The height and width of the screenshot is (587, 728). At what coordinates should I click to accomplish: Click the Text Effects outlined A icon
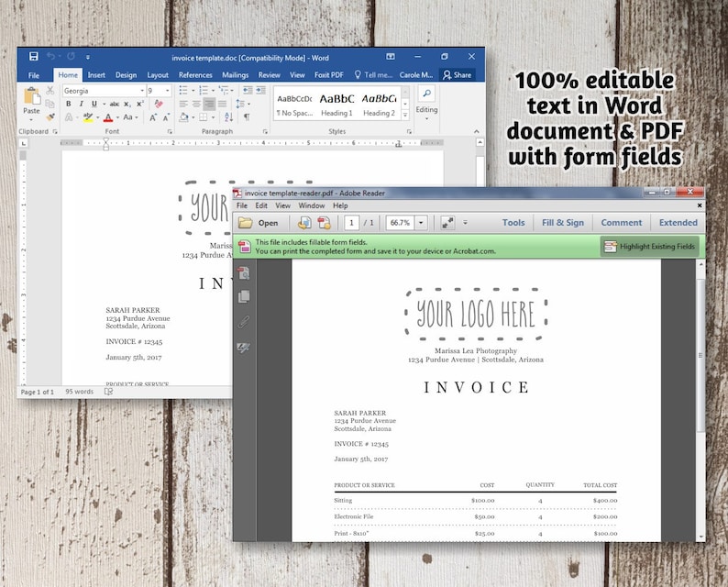[x=69, y=117]
